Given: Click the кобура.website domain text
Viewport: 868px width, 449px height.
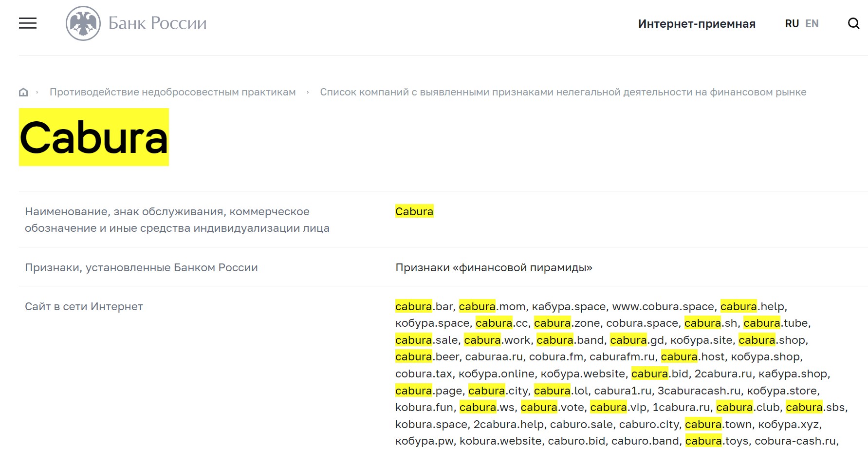Looking at the screenshot, I should pyautogui.click(x=583, y=374).
